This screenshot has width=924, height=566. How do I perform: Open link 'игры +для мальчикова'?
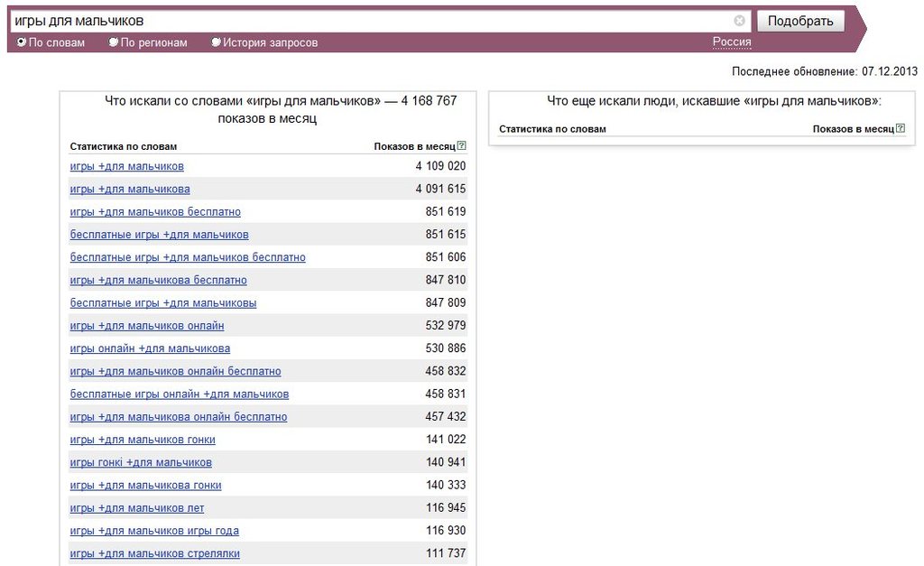[130, 190]
